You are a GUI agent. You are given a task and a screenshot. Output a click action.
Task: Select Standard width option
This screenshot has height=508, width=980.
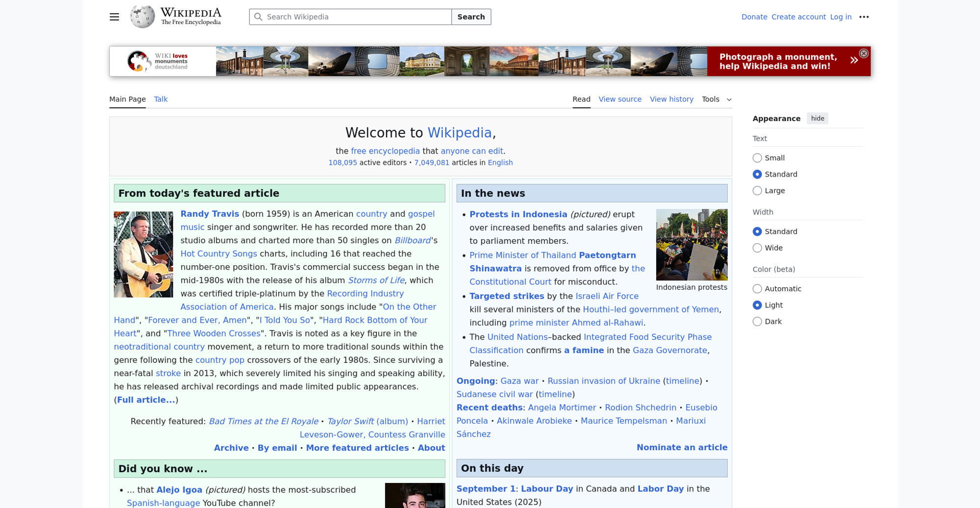pos(757,231)
